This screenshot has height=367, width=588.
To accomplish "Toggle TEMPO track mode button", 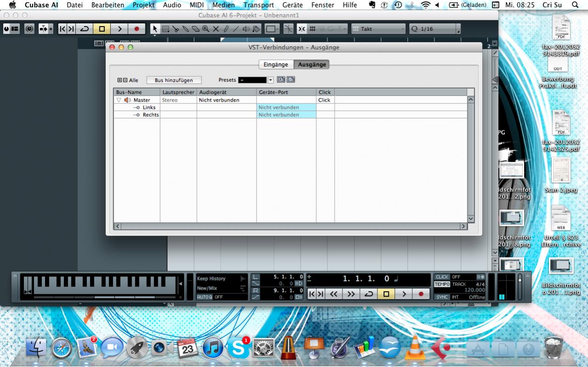I will [x=442, y=284].
